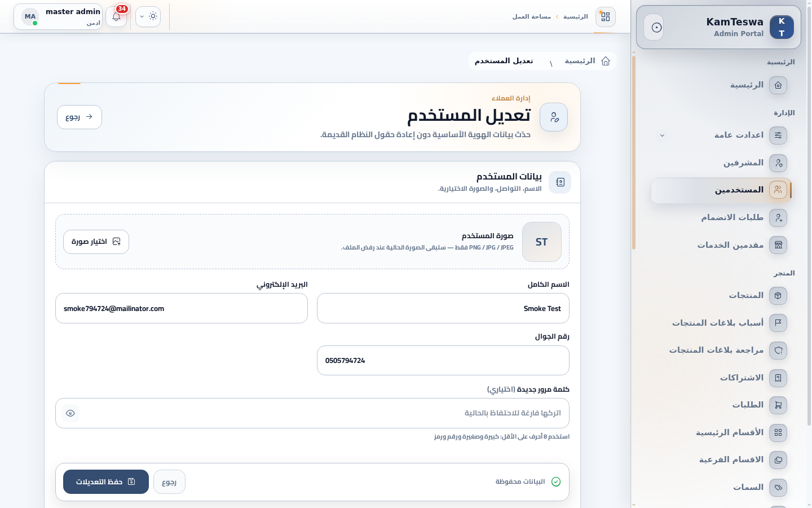812x508 pixels.
Task: Click the sidebar vertical scrollbar
Action: pyautogui.click(x=634, y=152)
